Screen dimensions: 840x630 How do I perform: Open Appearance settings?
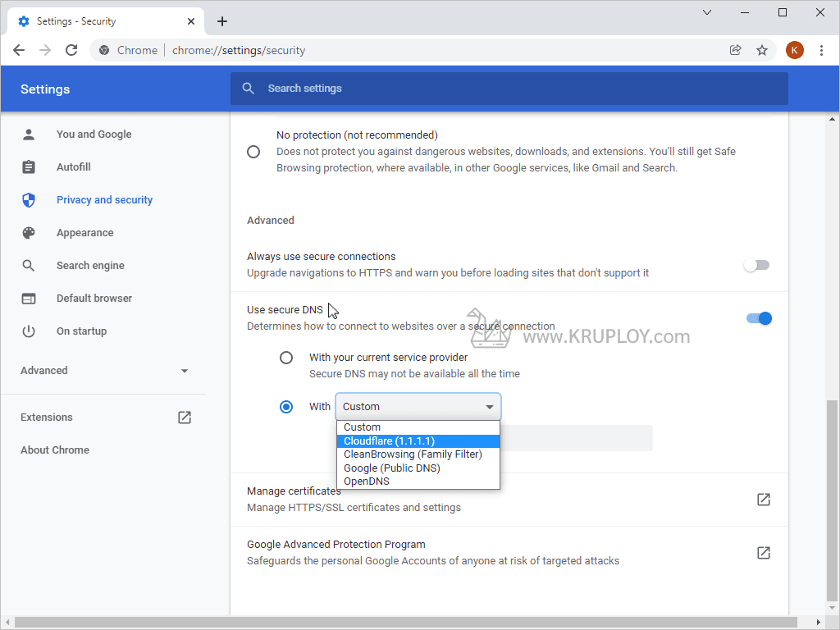(84, 233)
